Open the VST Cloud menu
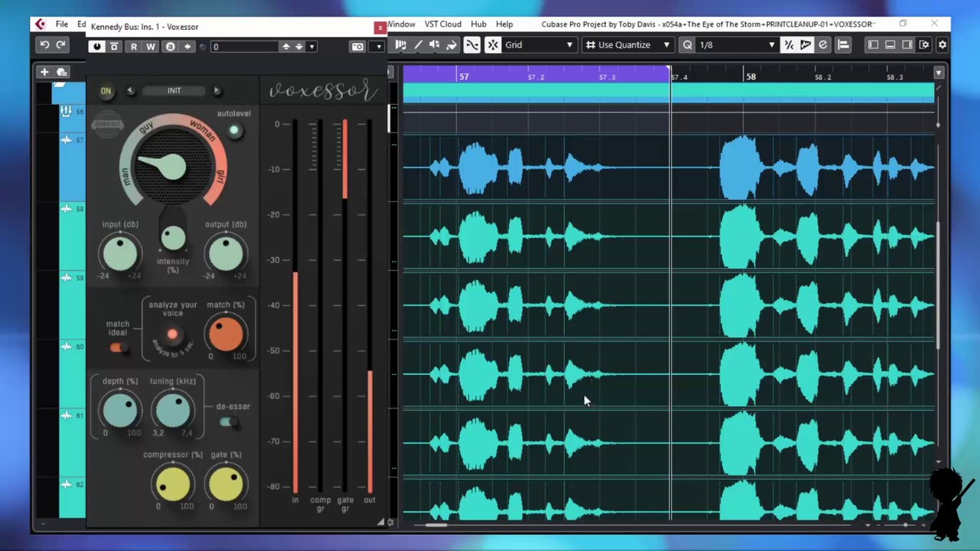The width and height of the screenshot is (980, 551). (x=443, y=24)
